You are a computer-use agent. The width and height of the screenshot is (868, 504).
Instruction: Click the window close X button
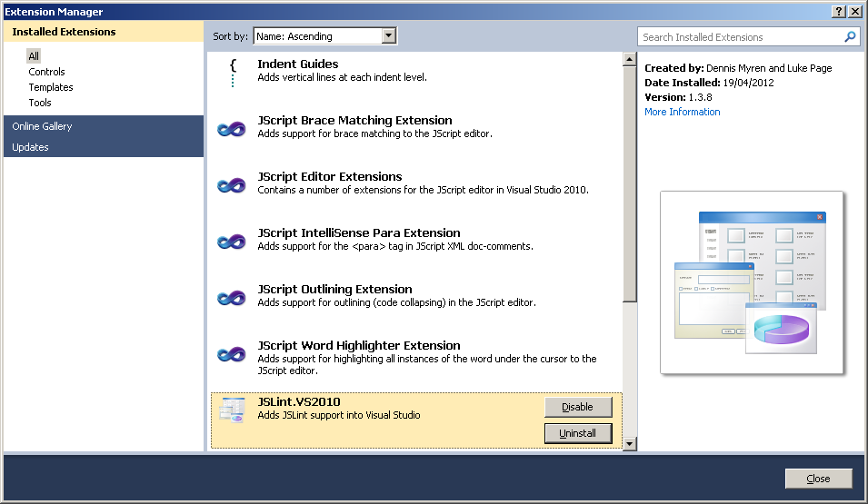point(854,12)
